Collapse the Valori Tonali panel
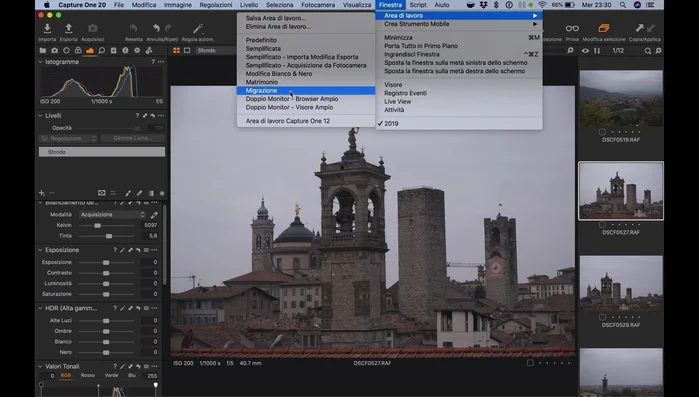The width and height of the screenshot is (699, 397). point(40,366)
